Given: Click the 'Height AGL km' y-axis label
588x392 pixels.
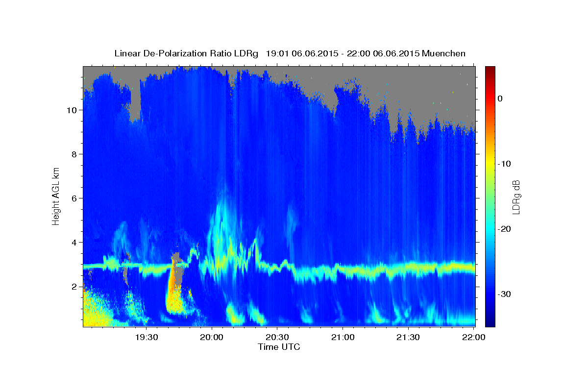Looking at the screenshot, I should 56,196.
